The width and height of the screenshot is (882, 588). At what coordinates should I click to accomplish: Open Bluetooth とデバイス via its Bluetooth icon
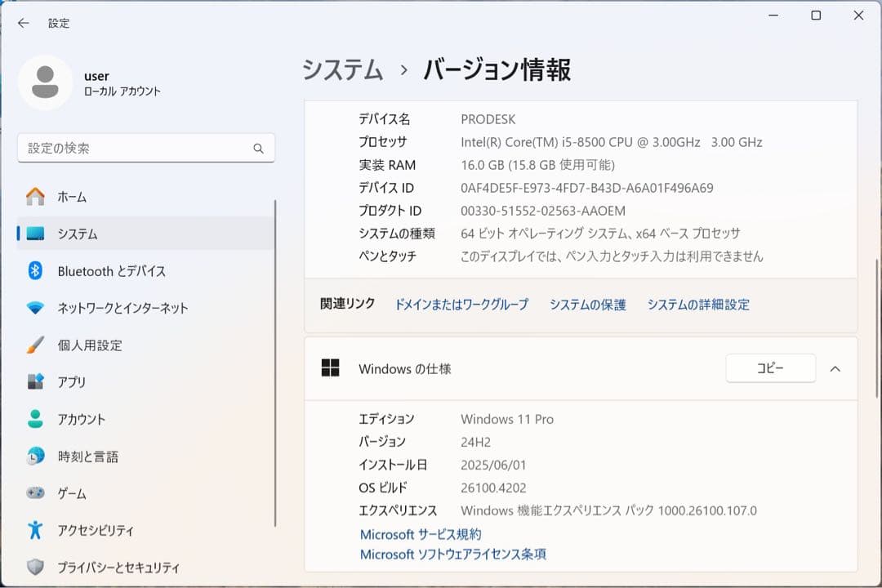point(34,270)
